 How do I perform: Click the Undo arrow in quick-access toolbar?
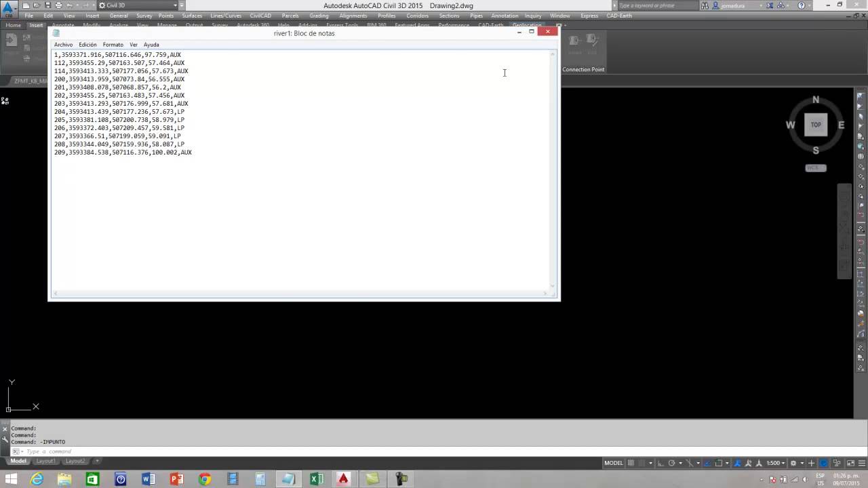[69, 5]
